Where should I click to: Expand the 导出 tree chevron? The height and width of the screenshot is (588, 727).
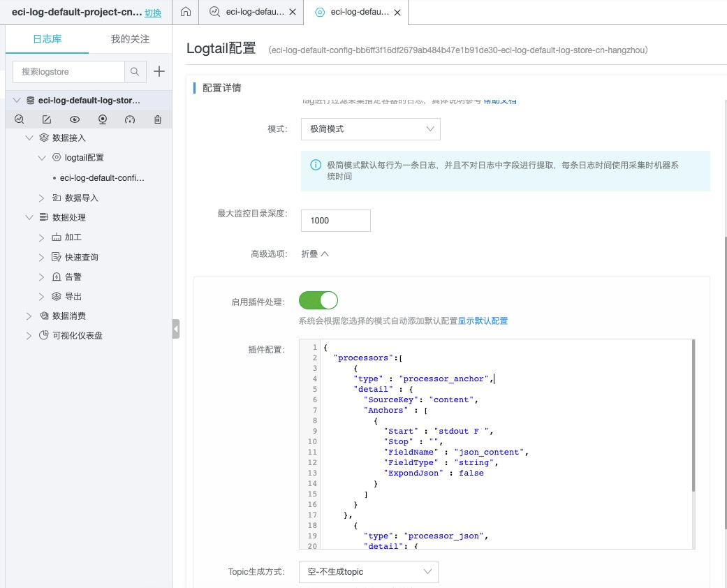(x=42, y=297)
